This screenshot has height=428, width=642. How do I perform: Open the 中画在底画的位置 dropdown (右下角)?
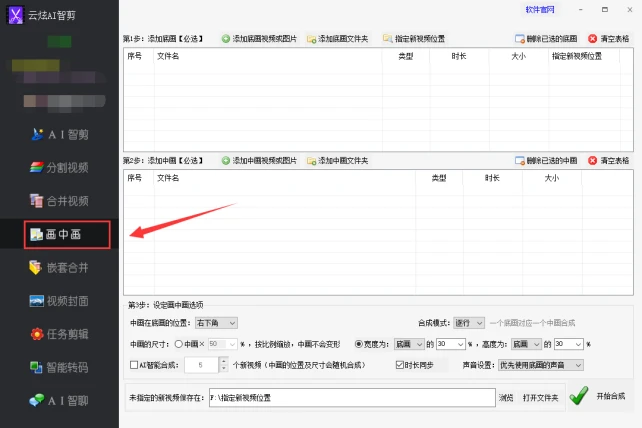click(216, 323)
